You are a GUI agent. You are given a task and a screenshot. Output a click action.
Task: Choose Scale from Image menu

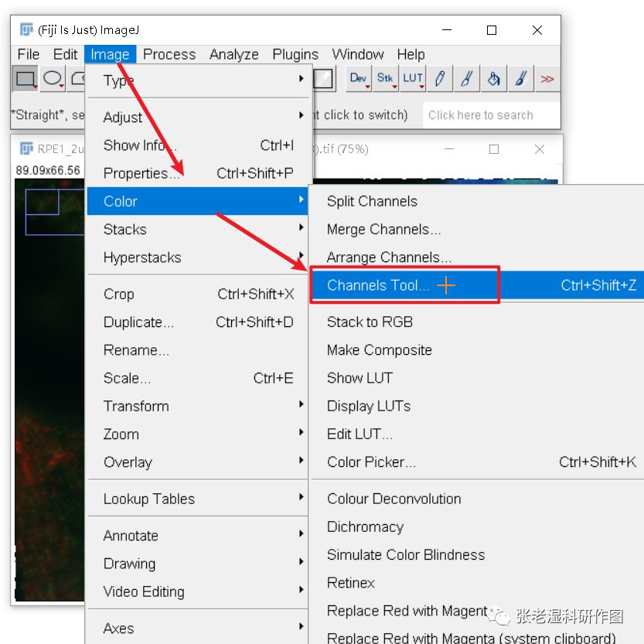(198, 378)
